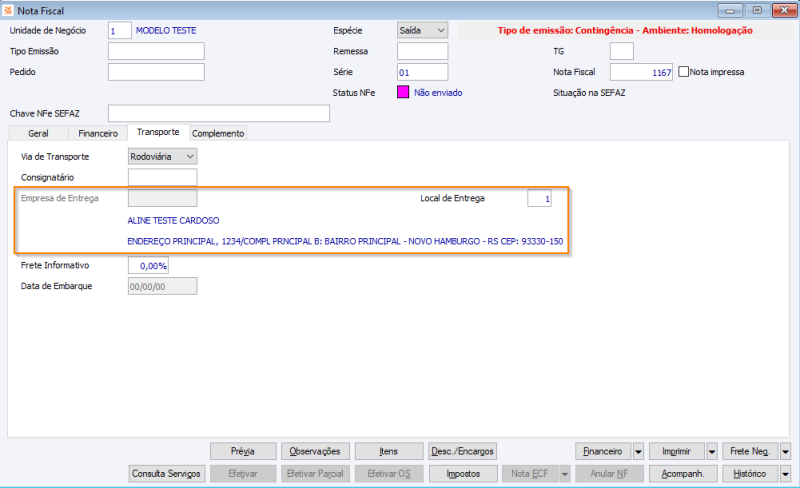Click the Unidade de Negócio input field
This screenshot has height=488, width=800.
tap(119, 31)
